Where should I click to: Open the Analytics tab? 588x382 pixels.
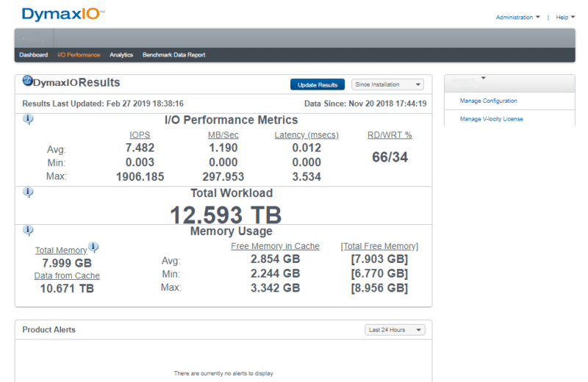click(x=121, y=55)
